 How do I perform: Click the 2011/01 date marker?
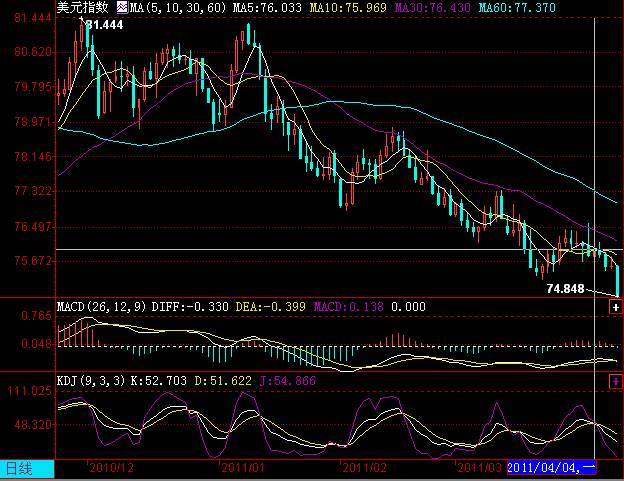tap(243, 468)
